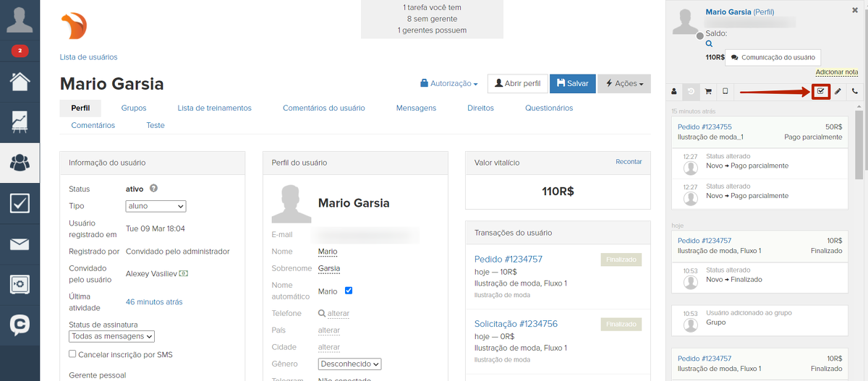This screenshot has height=381, width=868.
Task: Click the Salvar button
Action: click(x=572, y=84)
